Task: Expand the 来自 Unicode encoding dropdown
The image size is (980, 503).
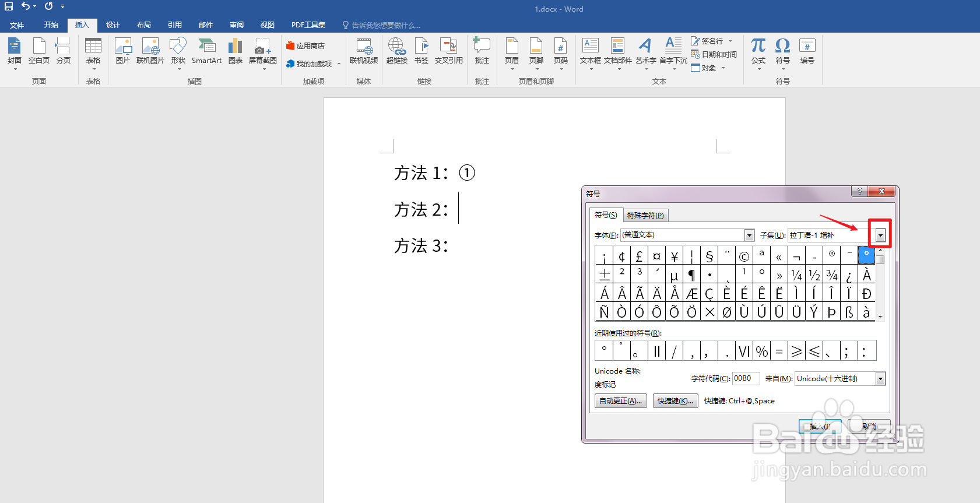Action: (x=880, y=379)
